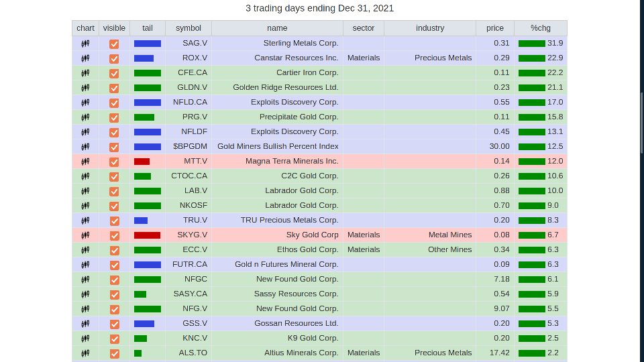This screenshot has width=644, height=362.
Task: Open the chart icon for CFE.CA
Action: coord(85,73)
